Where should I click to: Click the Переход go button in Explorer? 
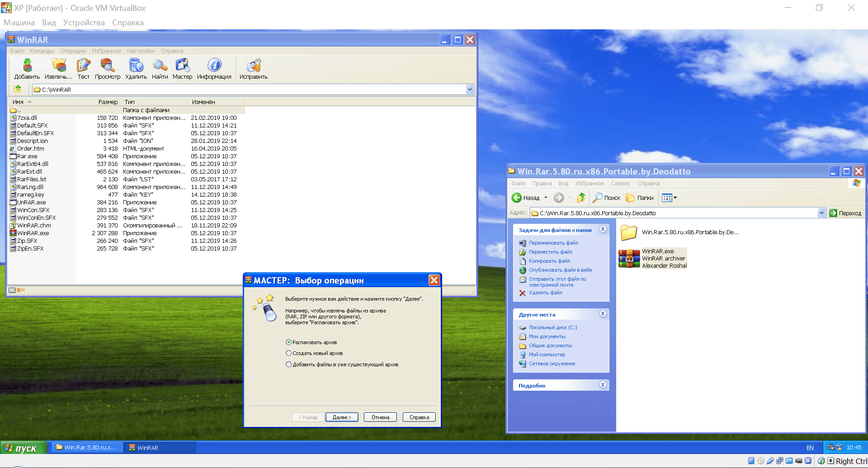(845, 213)
